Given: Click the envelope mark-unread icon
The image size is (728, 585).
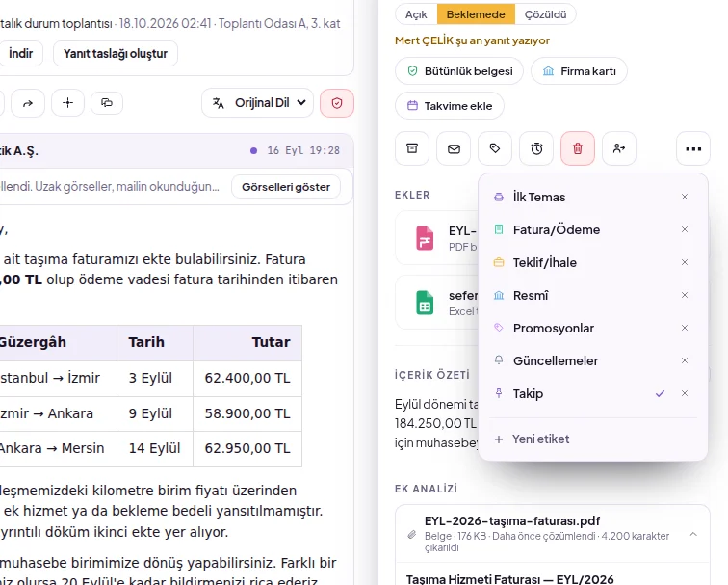Looking at the screenshot, I should 454,148.
